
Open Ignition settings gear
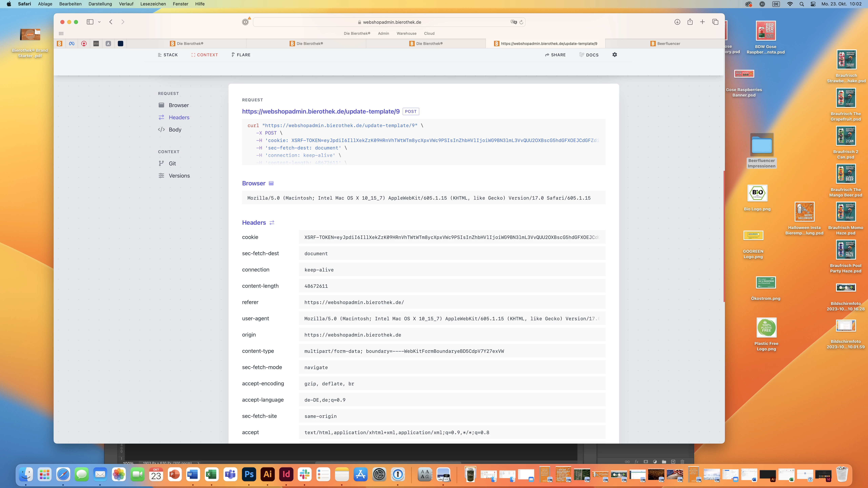tap(615, 55)
